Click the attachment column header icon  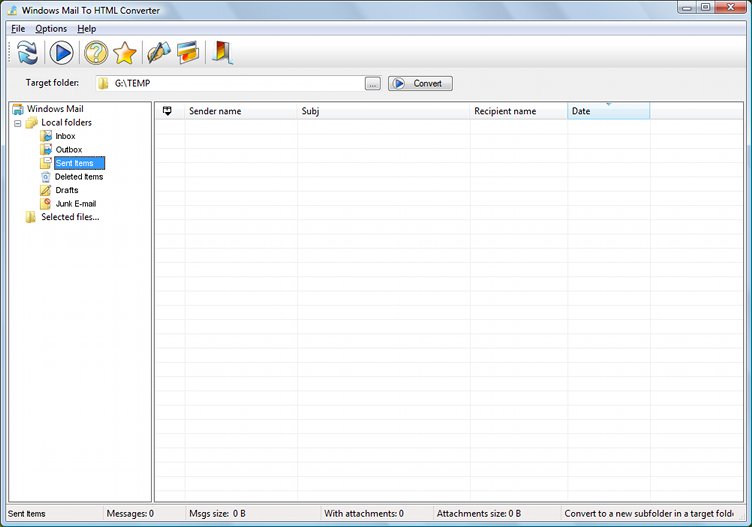[167, 111]
